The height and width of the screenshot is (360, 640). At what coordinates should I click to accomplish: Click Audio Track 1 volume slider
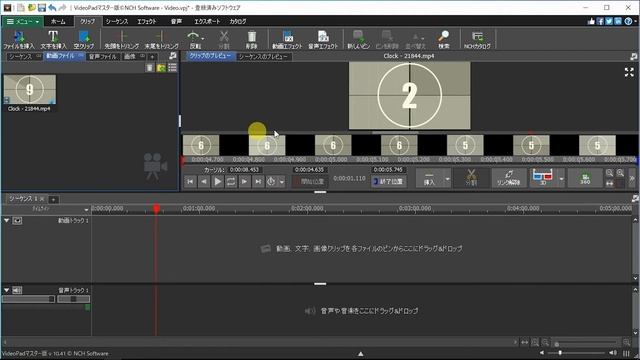[29, 299]
